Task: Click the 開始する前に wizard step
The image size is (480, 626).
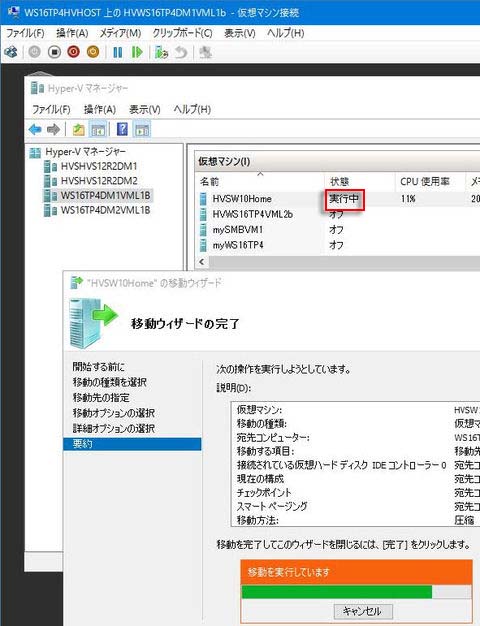Action: (x=98, y=366)
